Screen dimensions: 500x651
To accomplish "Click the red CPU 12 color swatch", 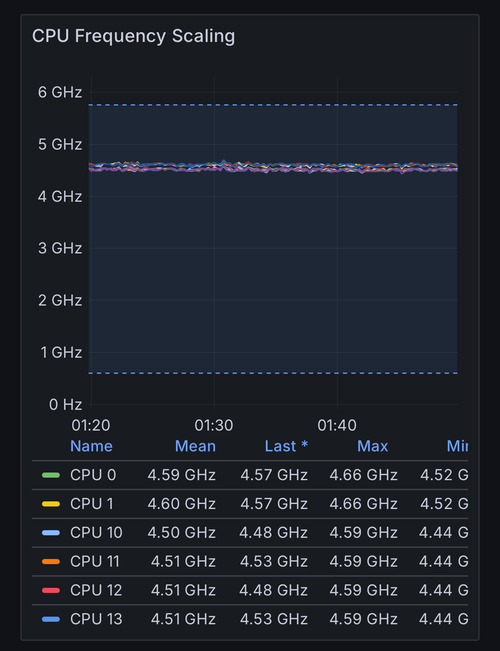I will pos(51,590).
